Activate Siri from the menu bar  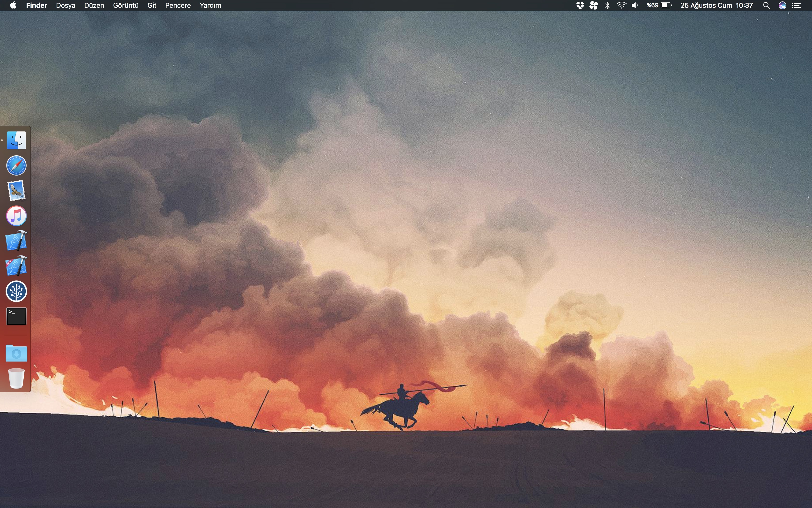tap(783, 5)
